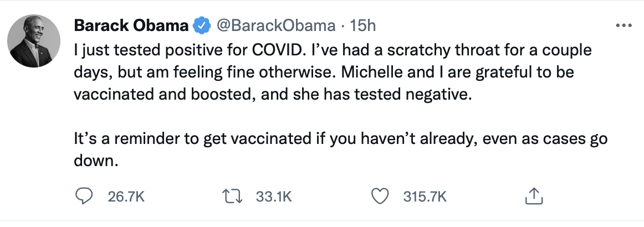Click the 26.7K replies count
This screenshot has width=644, height=227.
(x=126, y=197)
